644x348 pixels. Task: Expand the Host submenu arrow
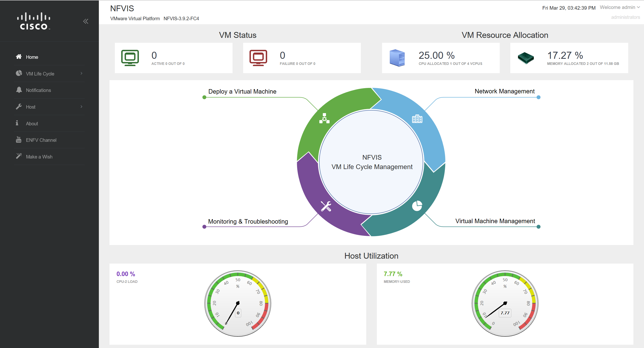[81, 107]
